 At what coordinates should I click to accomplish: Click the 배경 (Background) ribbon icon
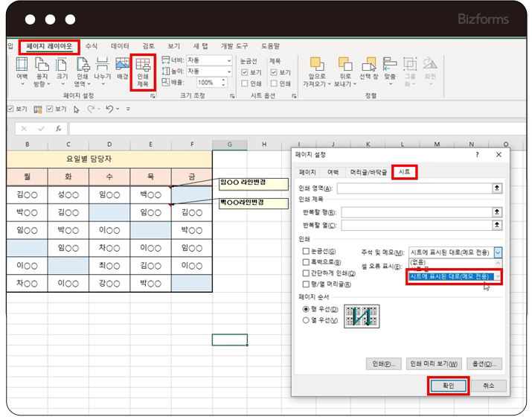point(122,69)
